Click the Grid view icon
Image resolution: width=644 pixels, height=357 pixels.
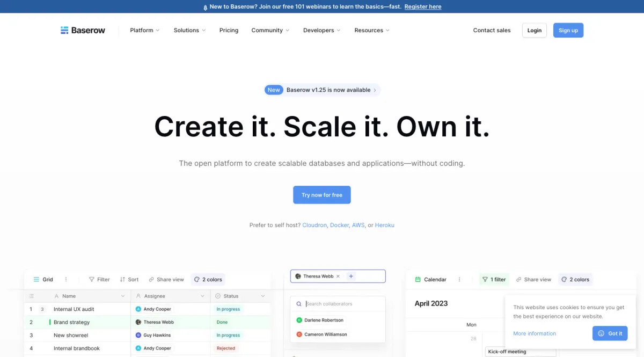[36, 279]
